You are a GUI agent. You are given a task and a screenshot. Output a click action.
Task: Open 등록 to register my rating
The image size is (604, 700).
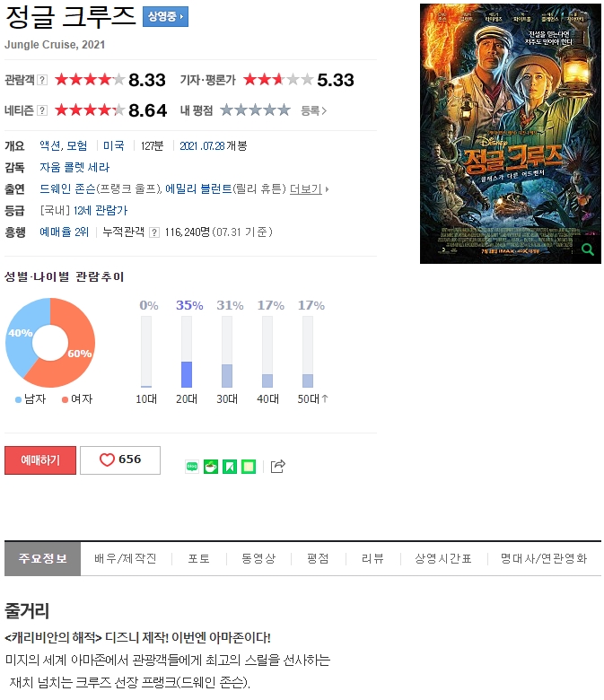(x=313, y=110)
